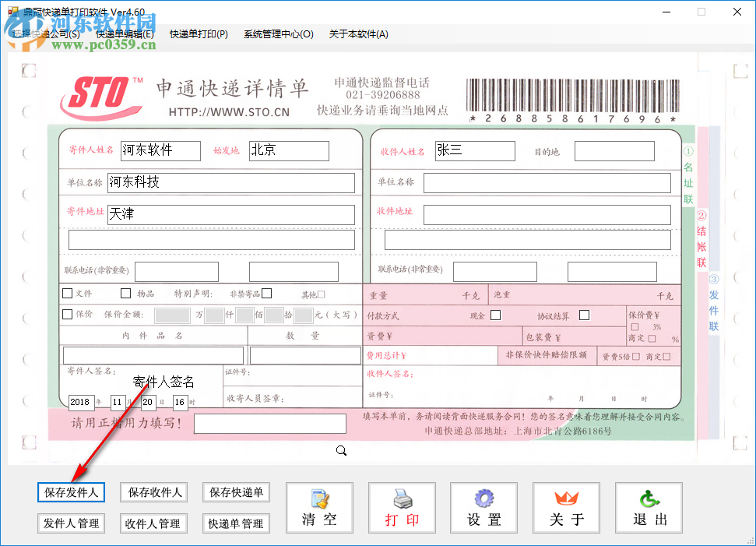Screen dimensions: 756x546
Task: Select the 清空 (Clear) icon button
Action: click(x=319, y=507)
